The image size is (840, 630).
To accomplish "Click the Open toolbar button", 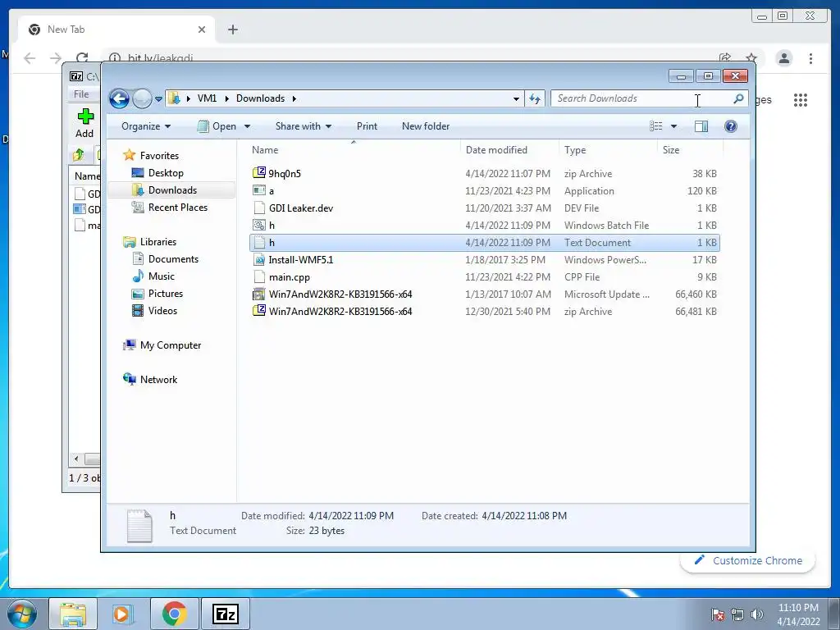I will pos(217,126).
